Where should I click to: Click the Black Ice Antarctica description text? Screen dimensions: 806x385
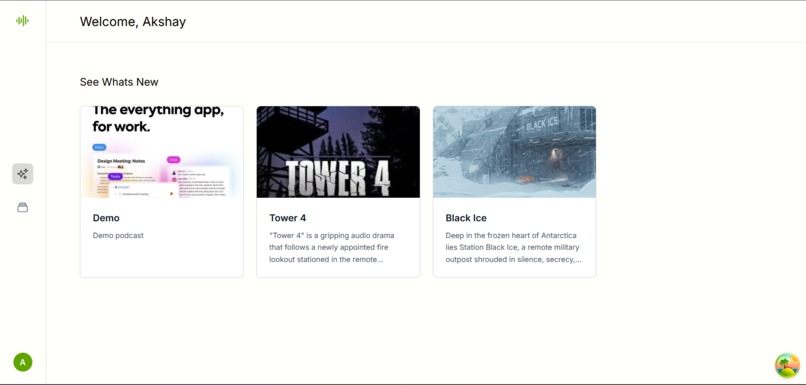[x=514, y=247]
